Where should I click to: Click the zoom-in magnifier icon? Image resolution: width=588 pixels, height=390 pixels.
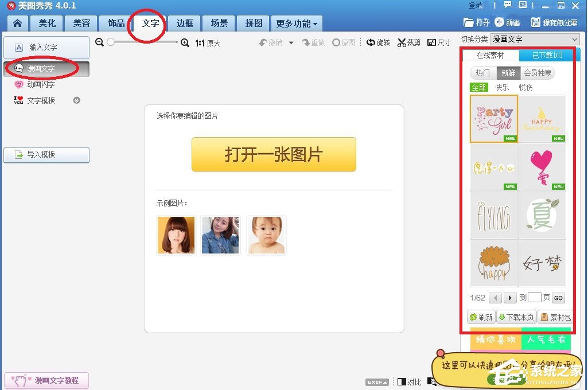point(185,42)
